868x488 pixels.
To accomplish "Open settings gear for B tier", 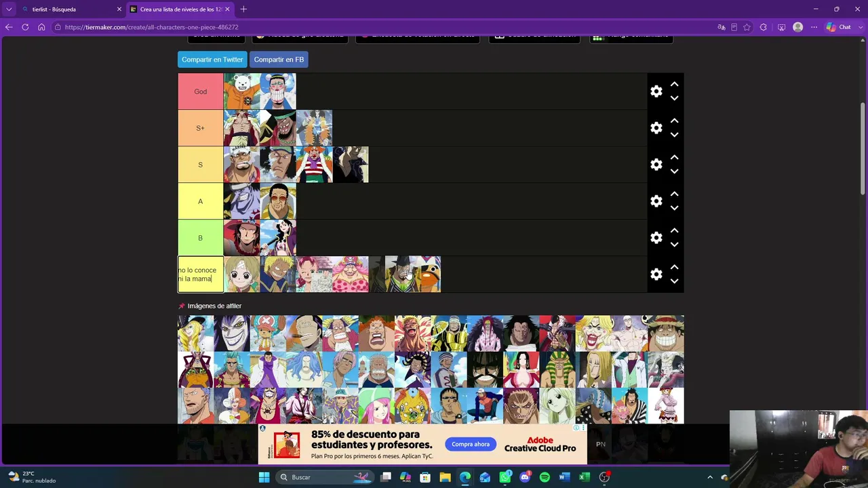I will [656, 238].
